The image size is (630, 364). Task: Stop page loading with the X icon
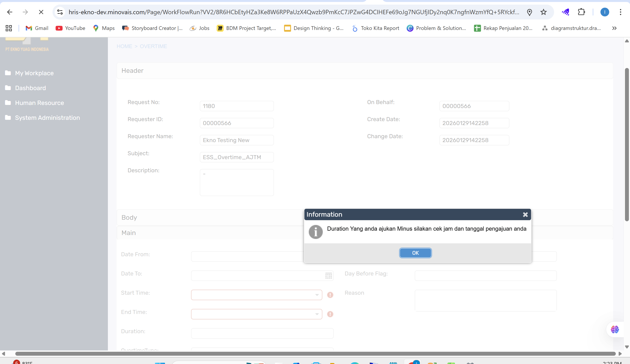pyautogui.click(x=41, y=12)
